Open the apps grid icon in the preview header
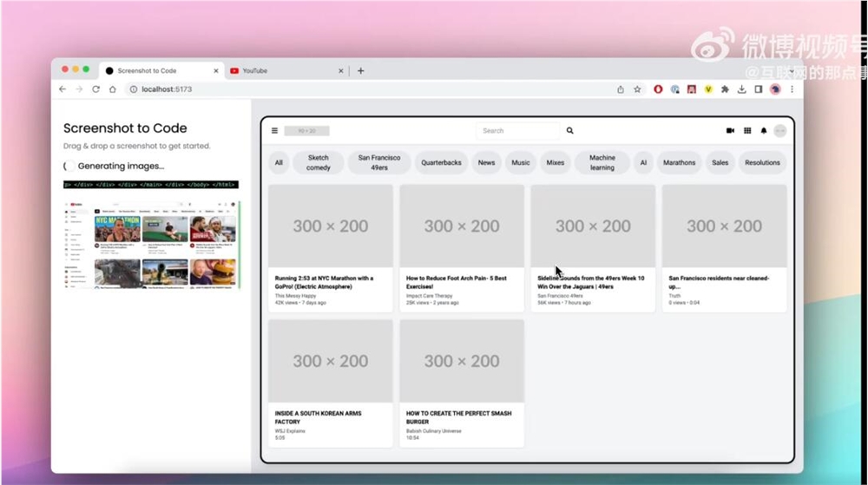 click(747, 131)
